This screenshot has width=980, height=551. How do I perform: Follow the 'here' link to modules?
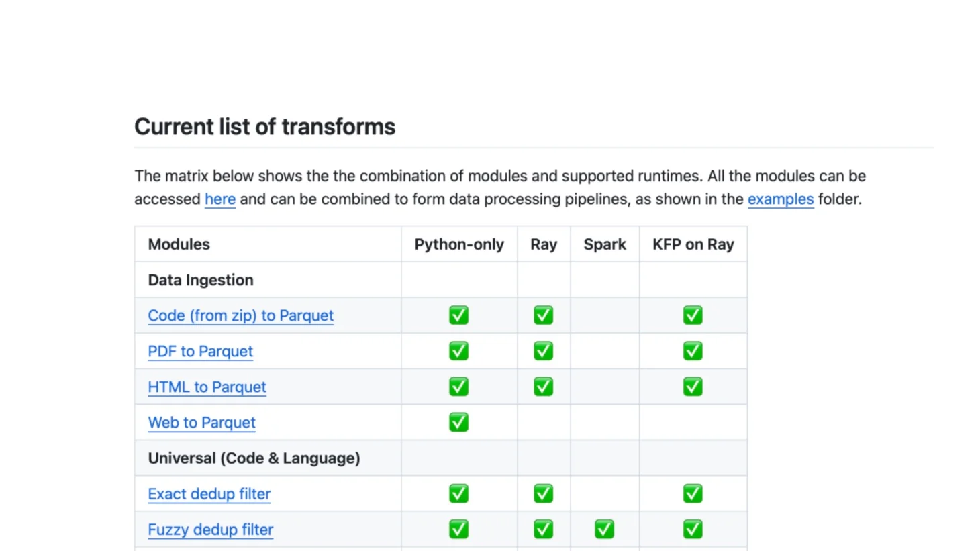tap(220, 199)
